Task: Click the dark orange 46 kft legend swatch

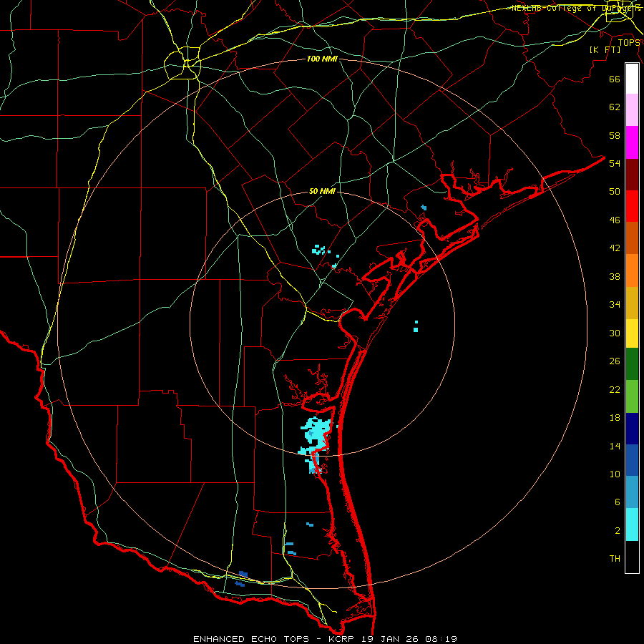Action: pyautogui.click(x=632, y=238)
